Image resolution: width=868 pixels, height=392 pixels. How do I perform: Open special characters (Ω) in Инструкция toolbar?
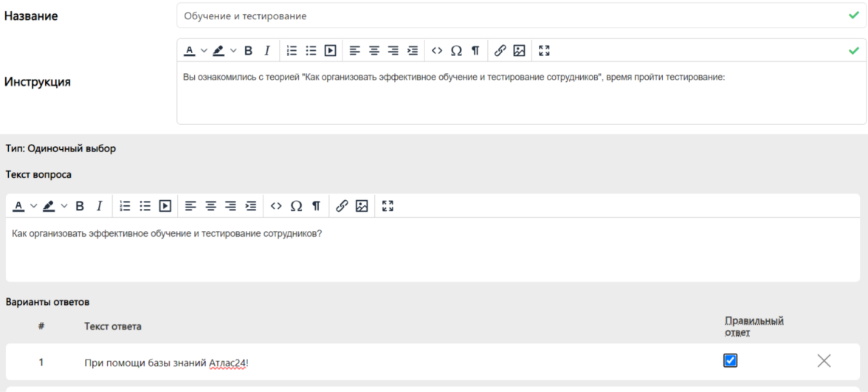(x=456, y=51)
